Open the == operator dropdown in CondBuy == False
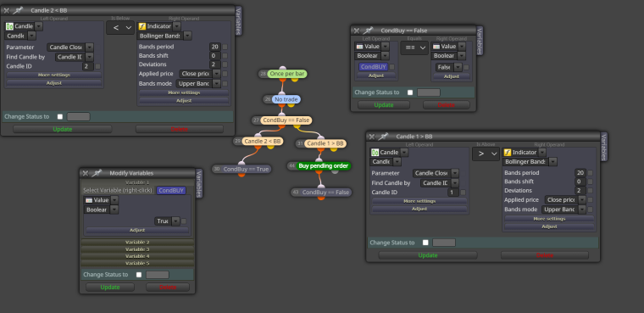Image resolution: width=644 pixels, height=313 pixels. [x=414, y=48]
